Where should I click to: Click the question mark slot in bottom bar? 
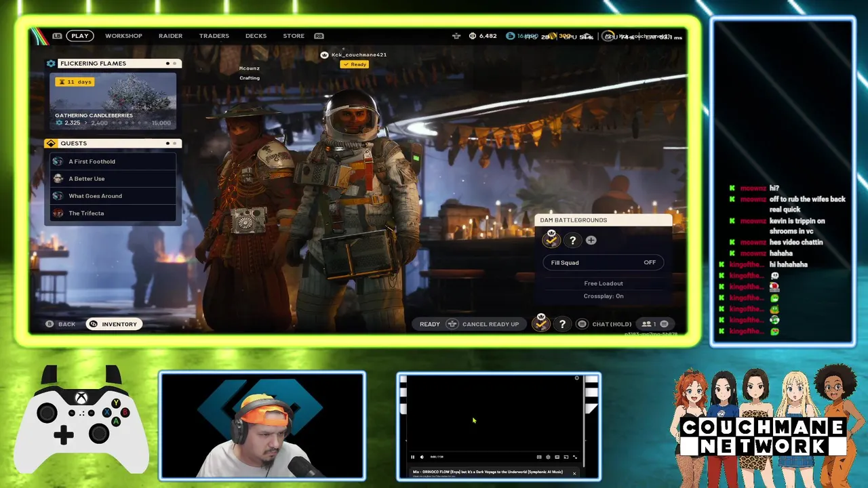click(562, 325)
